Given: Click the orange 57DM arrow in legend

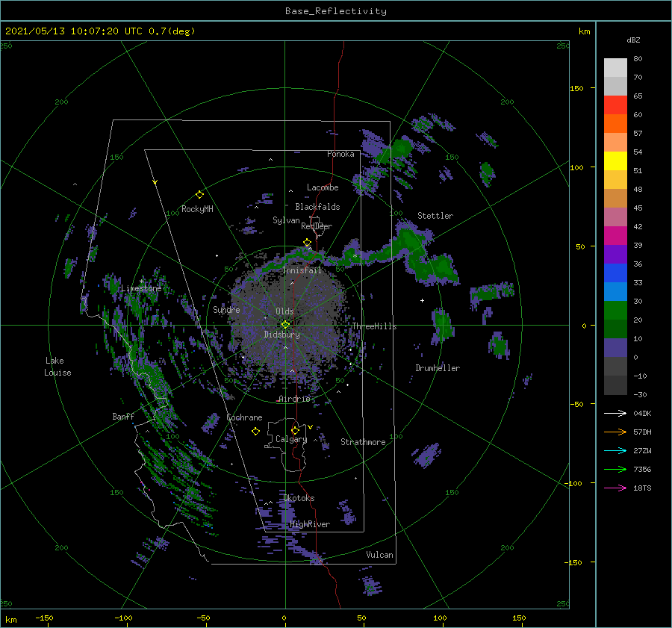Looking at the screenshot, I should point(615,432).
